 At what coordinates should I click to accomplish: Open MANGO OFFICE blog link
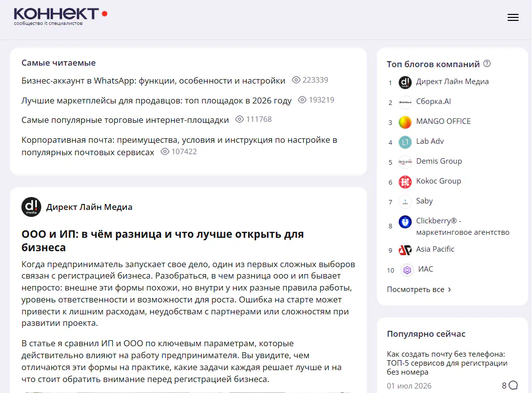click(x=443, y=121)
